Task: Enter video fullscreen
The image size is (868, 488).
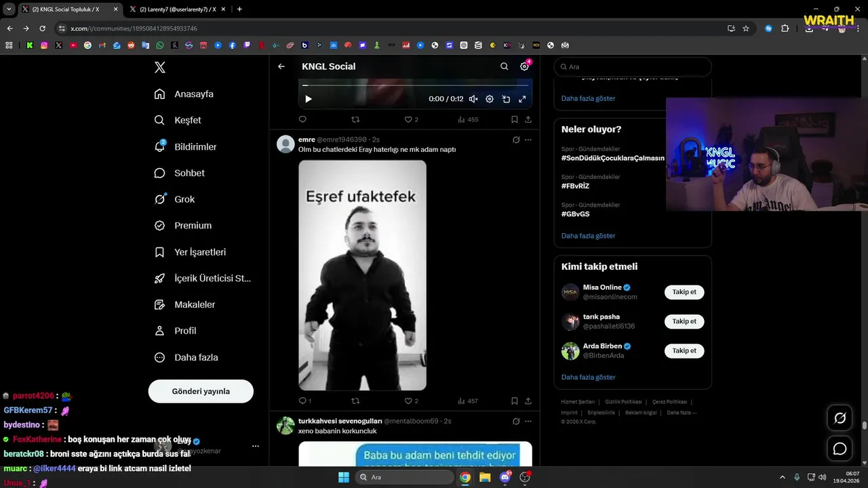Action: tap(522, 99)
